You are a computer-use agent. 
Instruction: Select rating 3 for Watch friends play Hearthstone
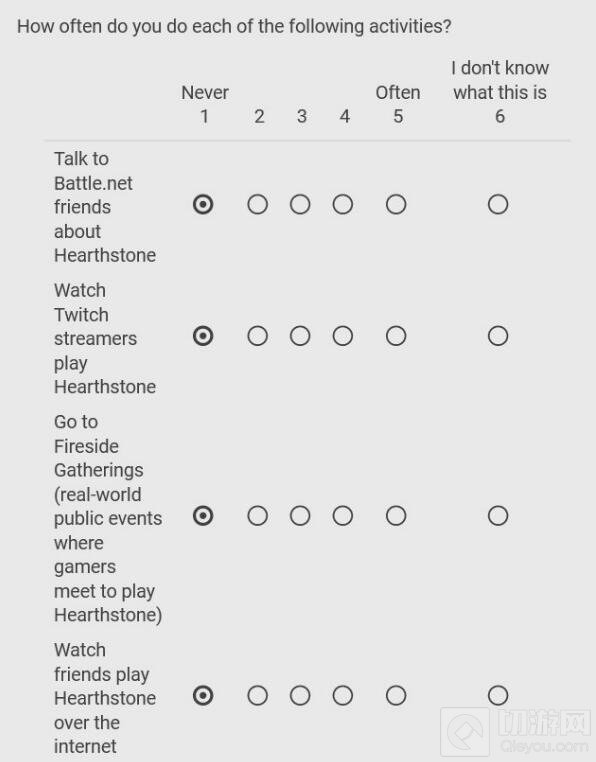click(x=300, y=695)
